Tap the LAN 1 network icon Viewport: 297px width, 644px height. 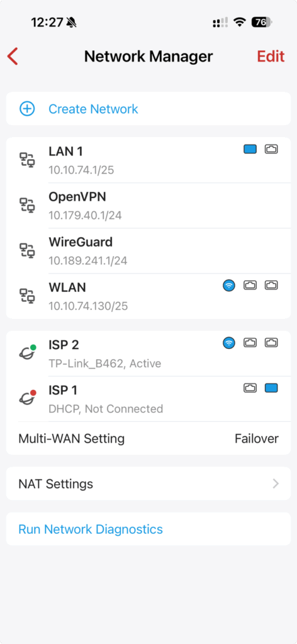click(x=27, y=159)
